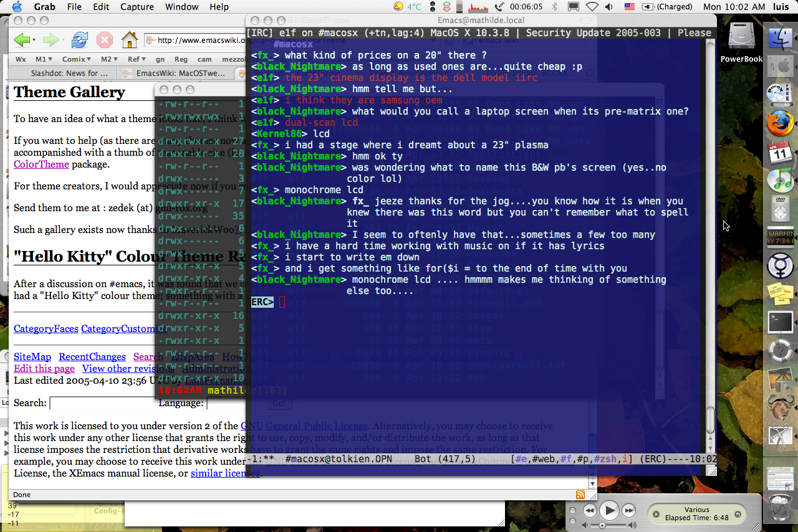The image size is (798, 532).
Task: Click the volume icon in menu bar
Action: 610,7
